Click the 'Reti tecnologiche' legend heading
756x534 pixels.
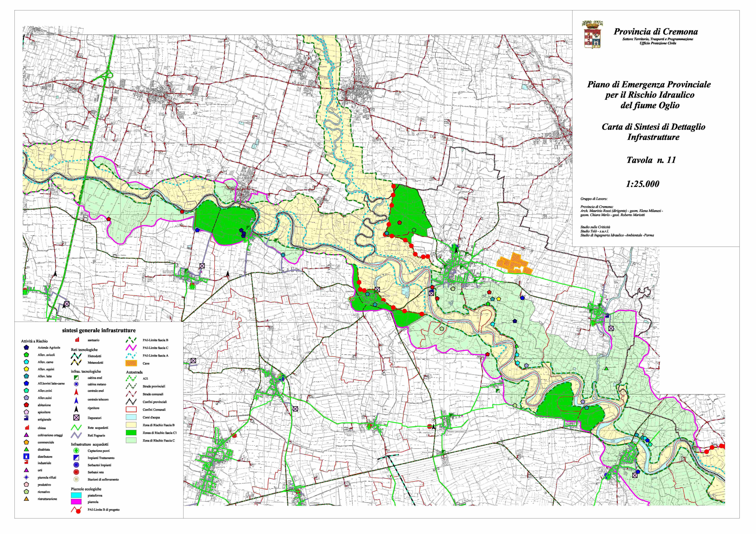point(84,350)
